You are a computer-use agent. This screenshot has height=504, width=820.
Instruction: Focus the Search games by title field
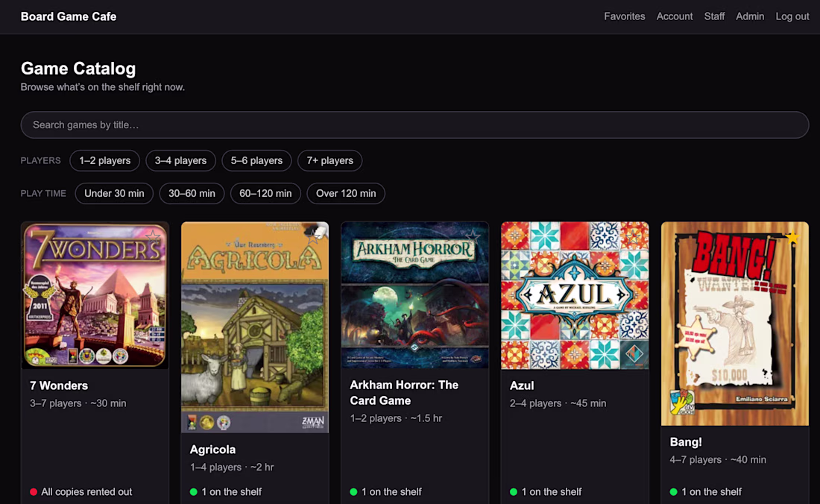414,125
